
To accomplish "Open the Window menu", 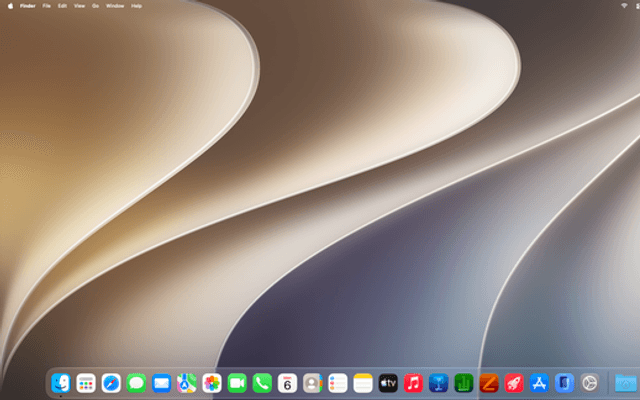I will point(115,6).
